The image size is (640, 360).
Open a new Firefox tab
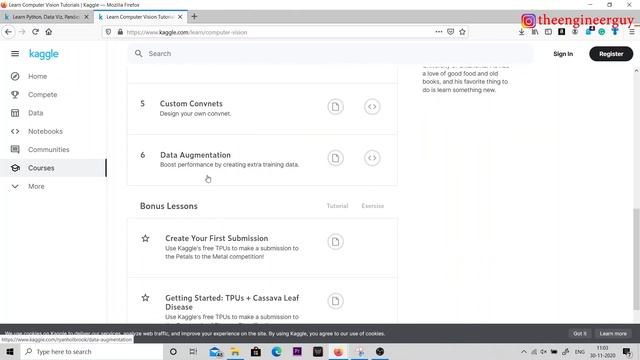tap(194, 16)
